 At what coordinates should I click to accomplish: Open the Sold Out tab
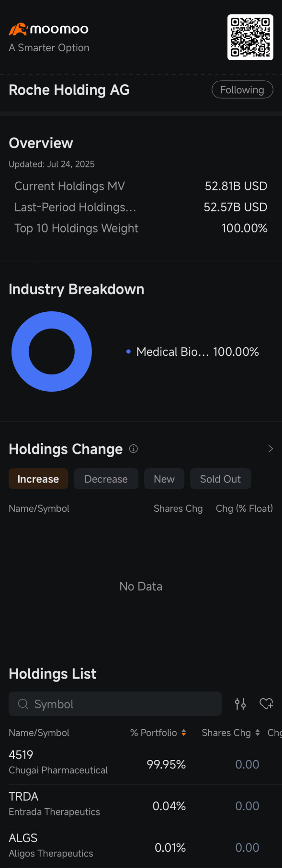(221, 479)
